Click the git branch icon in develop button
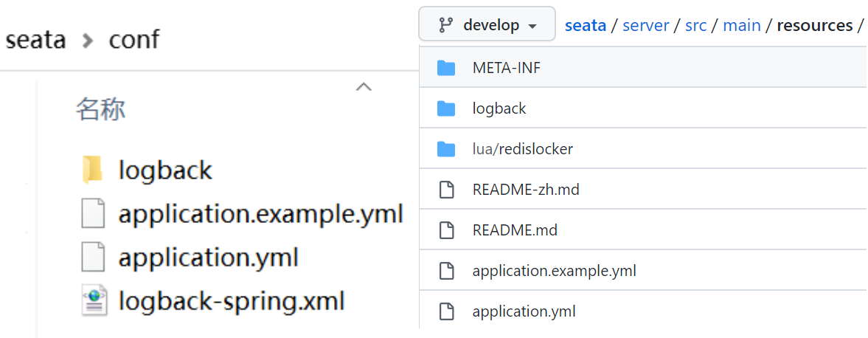Screen dimensions: 868x338 pyautogui.click(x=445, y=25)
